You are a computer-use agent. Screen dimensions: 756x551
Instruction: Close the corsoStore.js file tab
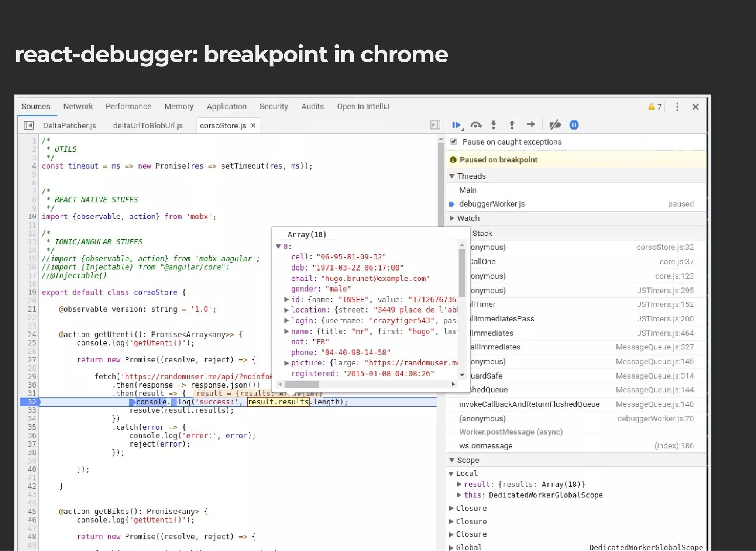253,125
